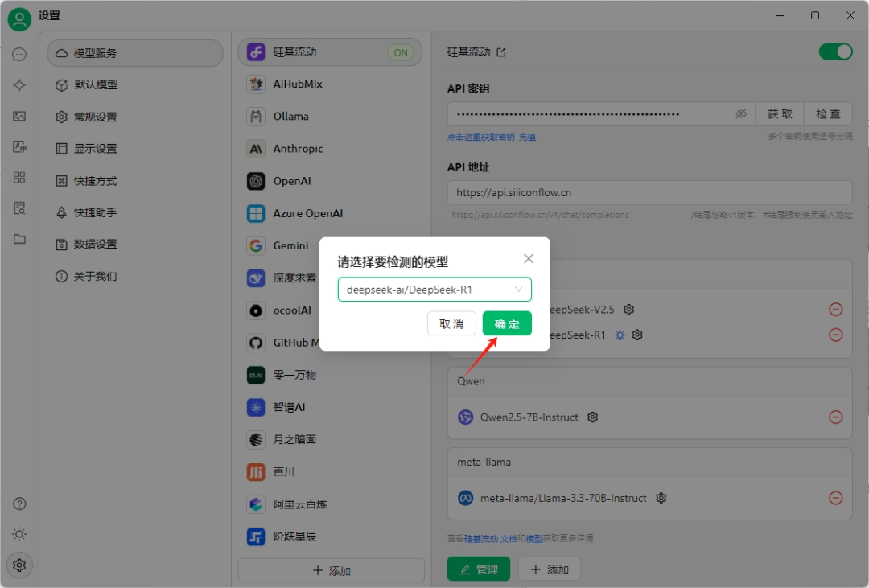Open 快捷助手 settings section

pyautogui.click(x=135, y=213)
